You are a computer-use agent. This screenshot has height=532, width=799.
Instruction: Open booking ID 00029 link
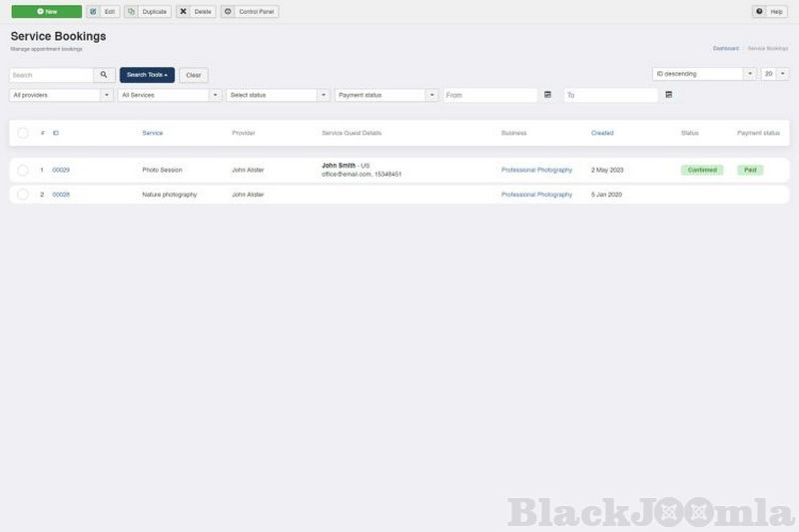61,170
